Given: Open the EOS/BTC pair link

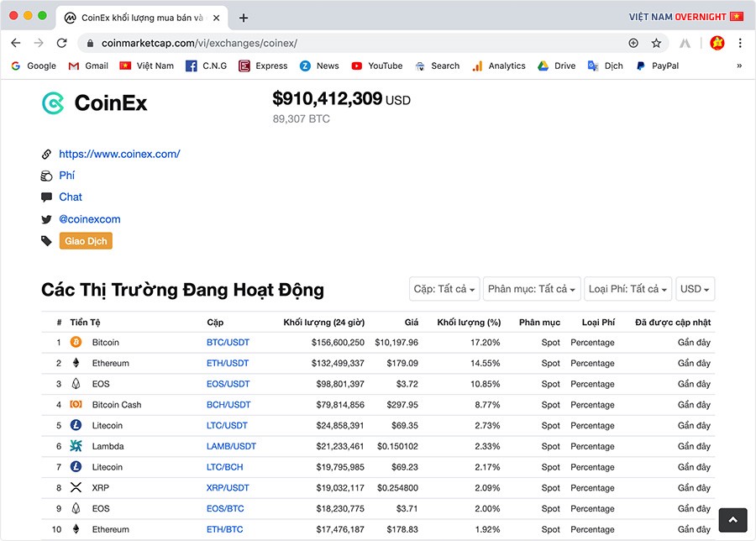Looking at the screenshot, I should coord(225,508).
